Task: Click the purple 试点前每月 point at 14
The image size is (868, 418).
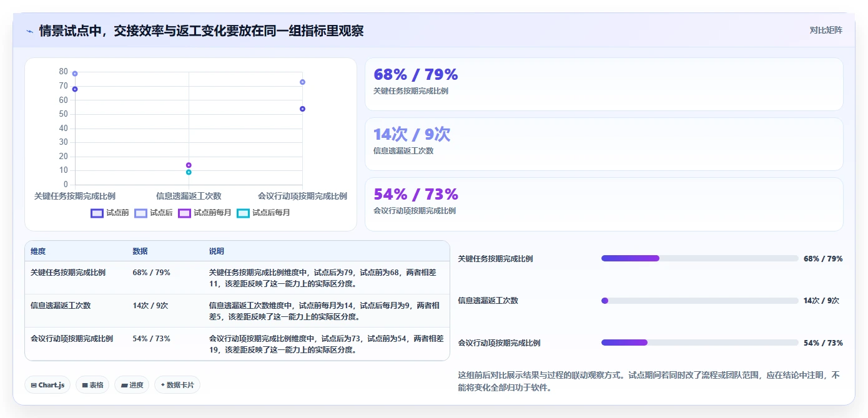Action: point(189,165)
